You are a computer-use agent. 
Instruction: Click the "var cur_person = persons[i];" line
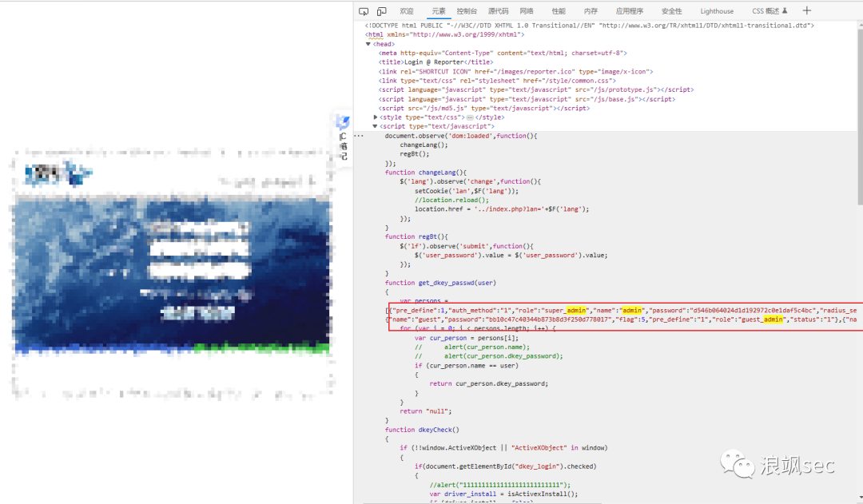click(x=466, y=338)
